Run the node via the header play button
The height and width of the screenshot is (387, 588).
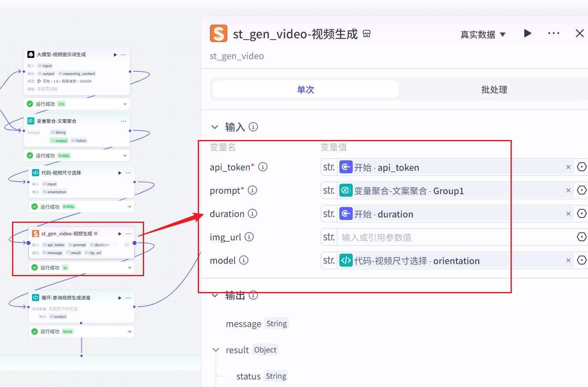pos(528,33)
